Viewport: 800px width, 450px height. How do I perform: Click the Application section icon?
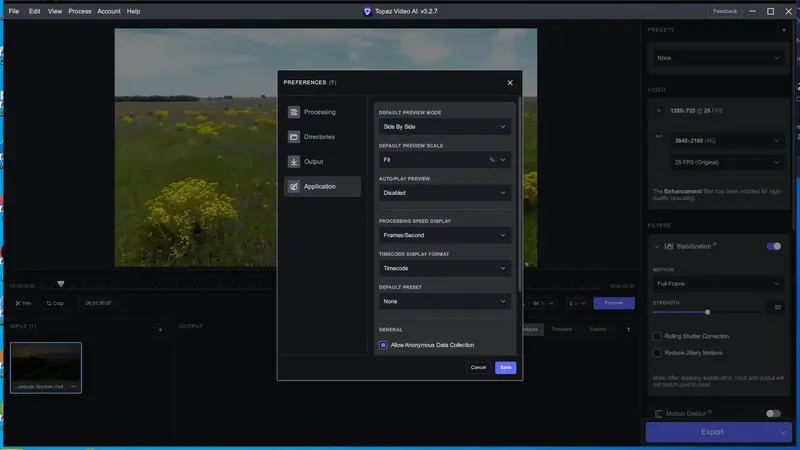294,186
